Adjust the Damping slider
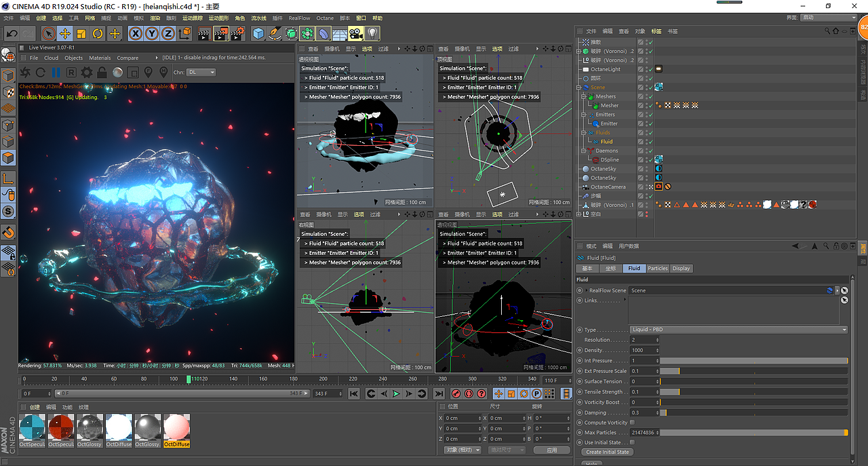 click(x=754, y=412)
